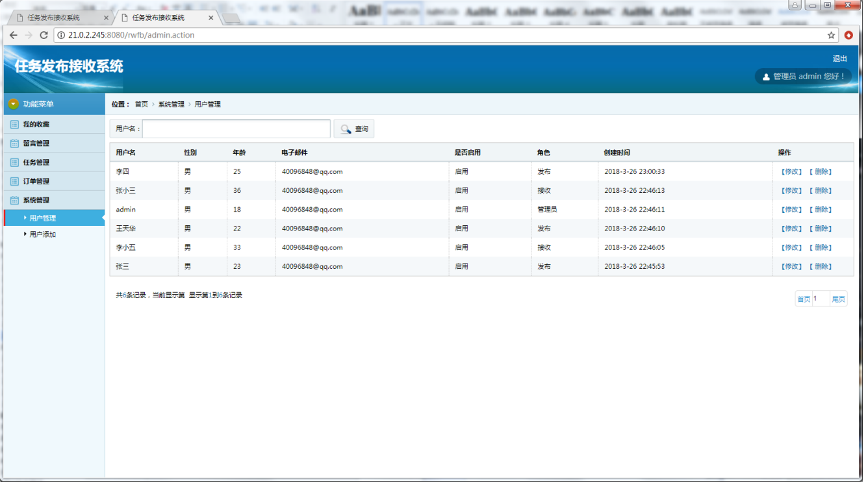Click 管理员 admin 您好 greeting badge
Screen dimensions: 868x483
pos(803,77)
